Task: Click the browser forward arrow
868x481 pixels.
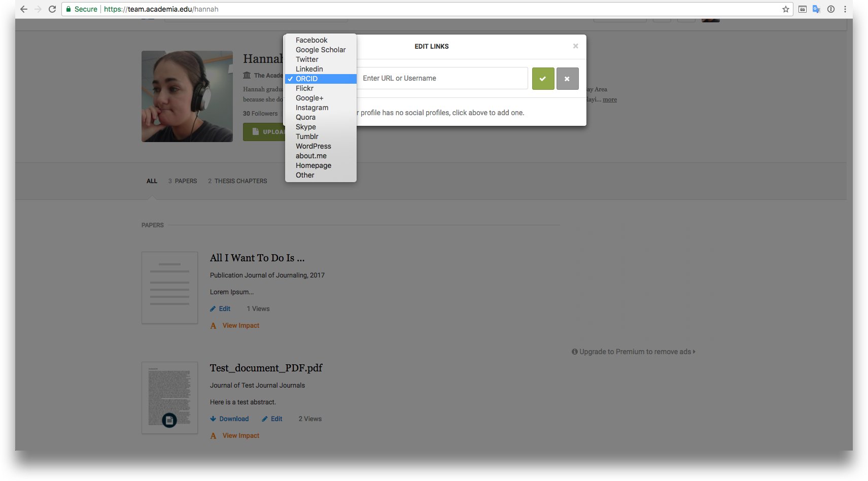Action: click(38, 9)
